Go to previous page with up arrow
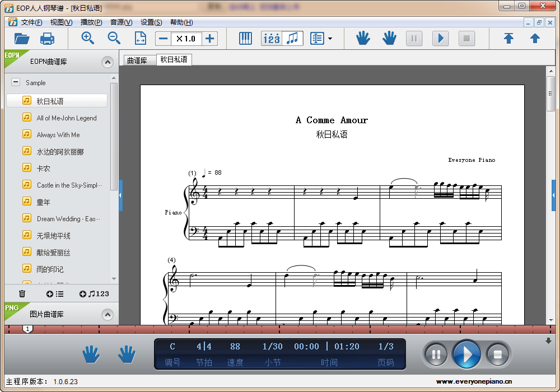Viewport: 560px width, 392px height. (535, 38)
